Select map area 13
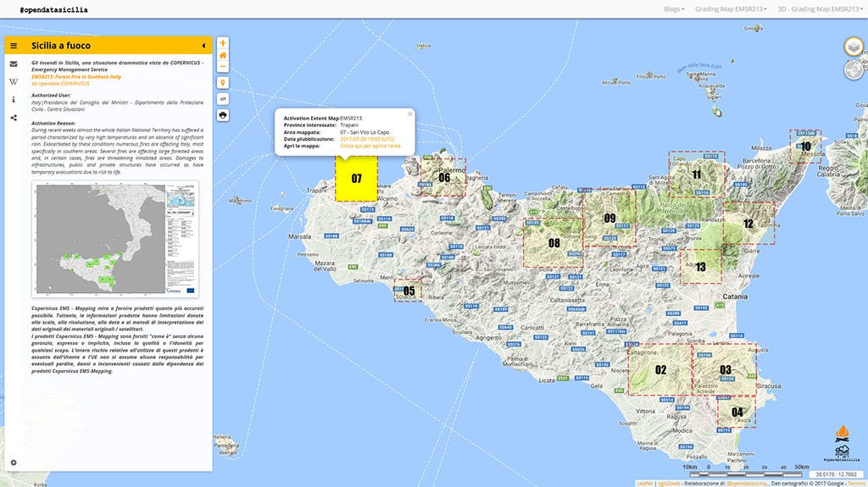The image size is (868, 487). 701,267
